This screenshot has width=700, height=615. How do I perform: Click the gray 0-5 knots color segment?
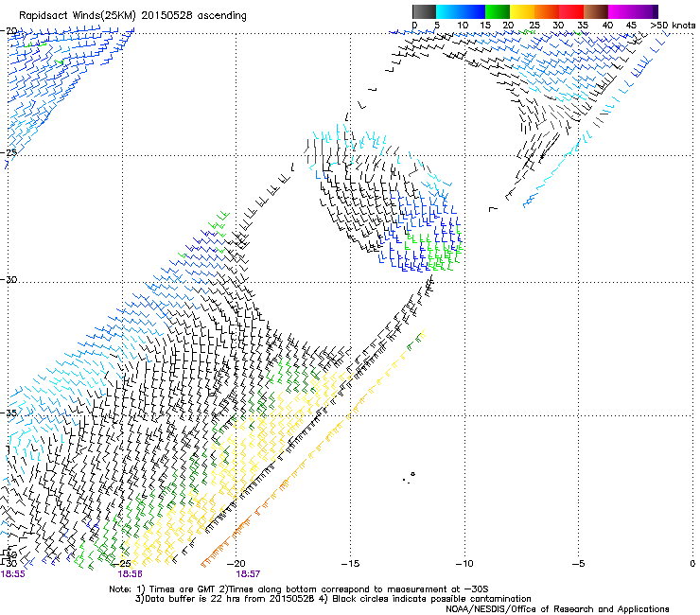424,11
